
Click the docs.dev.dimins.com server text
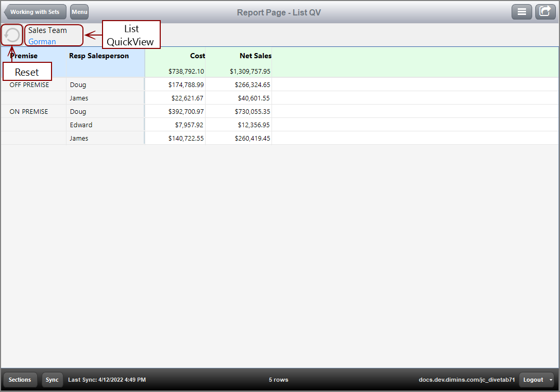[466, 380]
